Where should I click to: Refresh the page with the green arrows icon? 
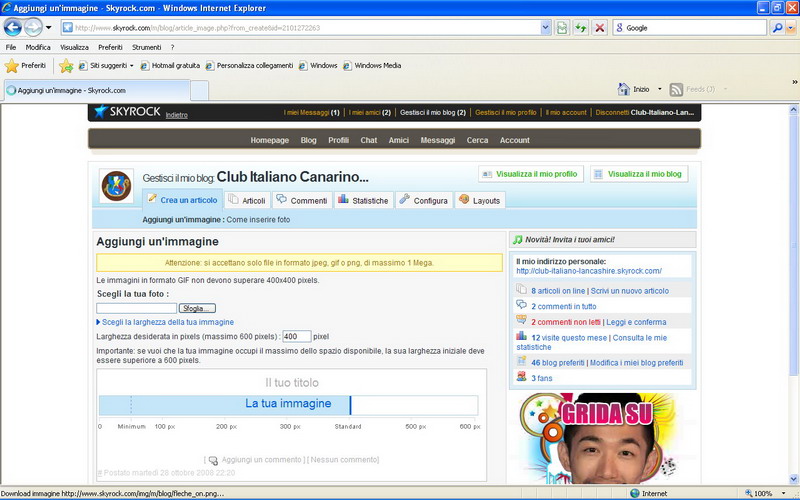[581, 28]
